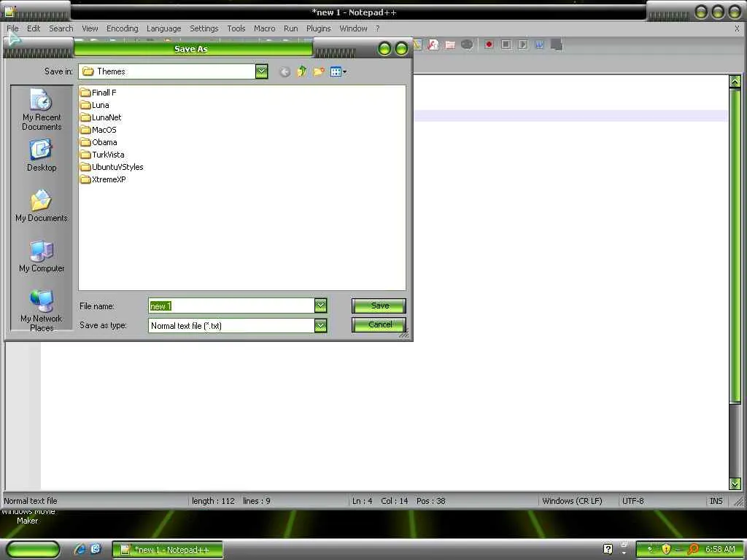747x560 pixels.
Task: Open My Network Places shortcut
Action: click(42, 311)
